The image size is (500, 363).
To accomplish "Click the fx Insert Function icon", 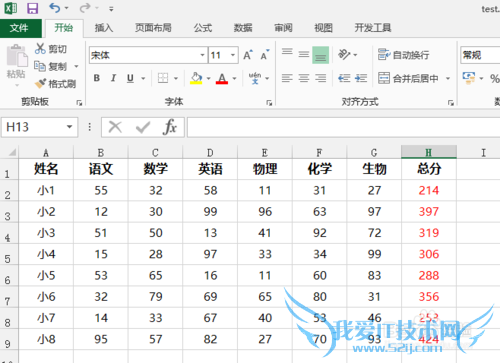I will (x=170, y=127).
